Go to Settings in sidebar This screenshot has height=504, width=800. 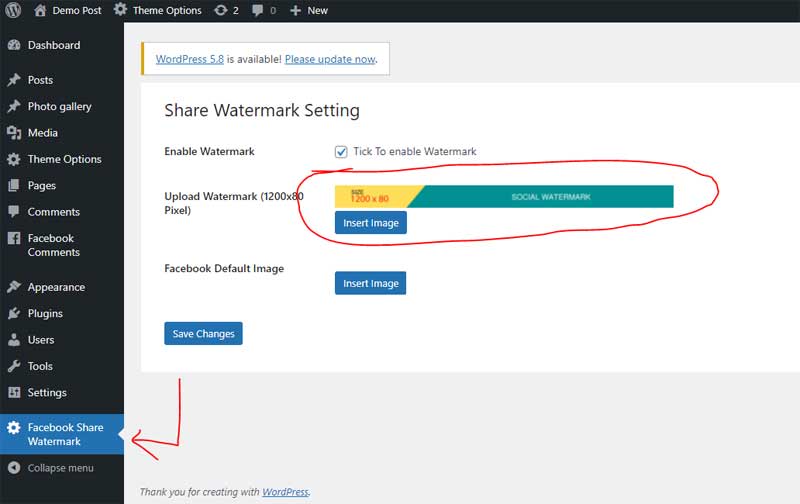(x=47, y=393)
